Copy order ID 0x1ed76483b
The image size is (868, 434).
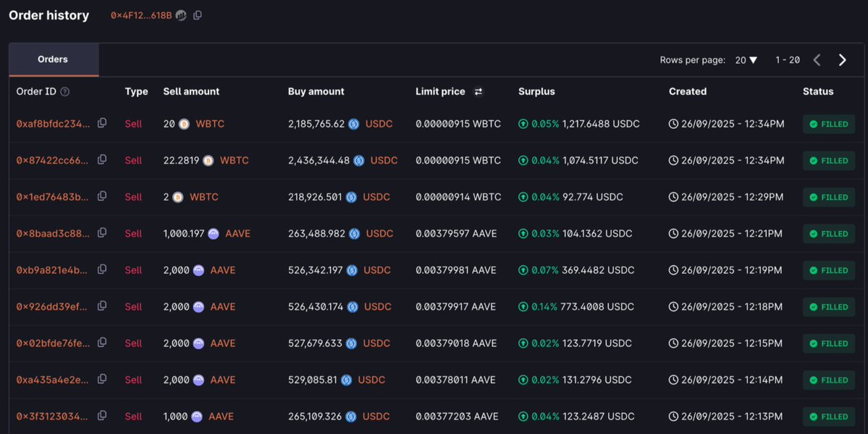(x=102, y=196)
